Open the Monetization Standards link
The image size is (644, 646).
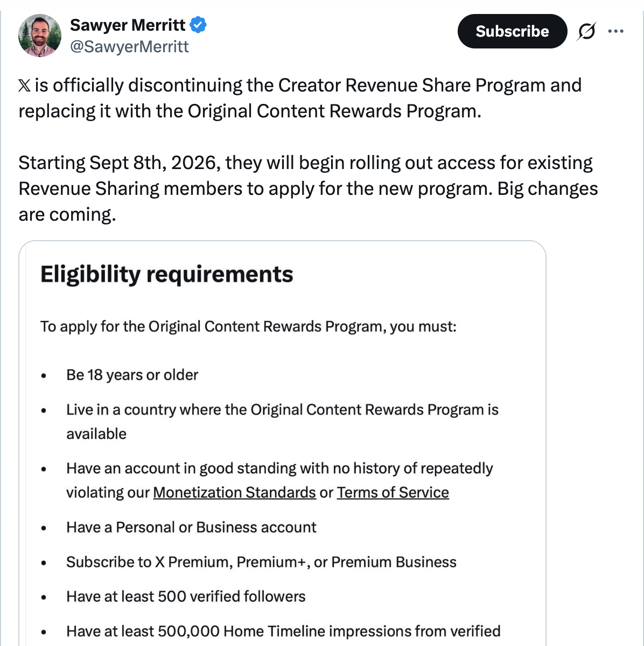pyautogui.click(x=234, y=493)
